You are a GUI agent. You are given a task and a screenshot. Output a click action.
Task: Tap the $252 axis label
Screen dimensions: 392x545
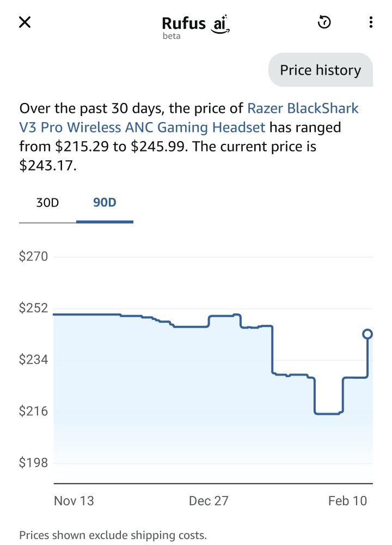(34, 308)
